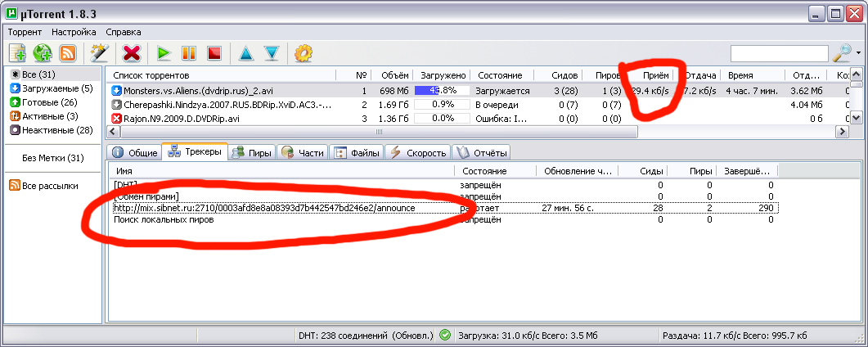Image resolution: width=868 pixels, height=347 pixels.
Task: Select Поиск локальных пиров row
Action: pyautogui.click(x=444, y=219)
